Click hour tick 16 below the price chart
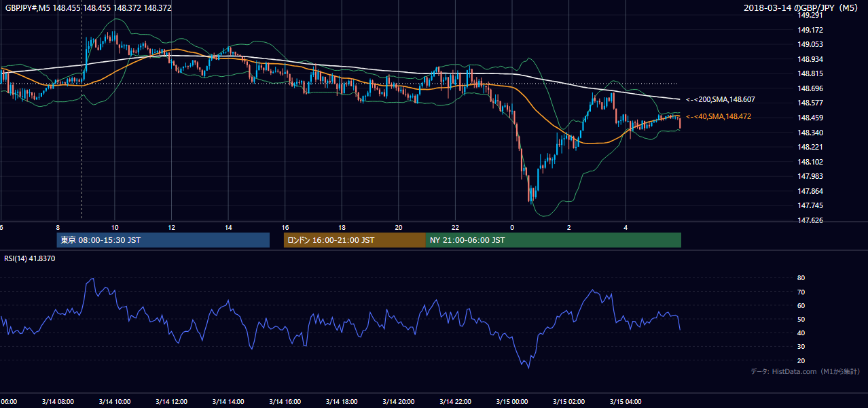 click(x=285, y=228)
